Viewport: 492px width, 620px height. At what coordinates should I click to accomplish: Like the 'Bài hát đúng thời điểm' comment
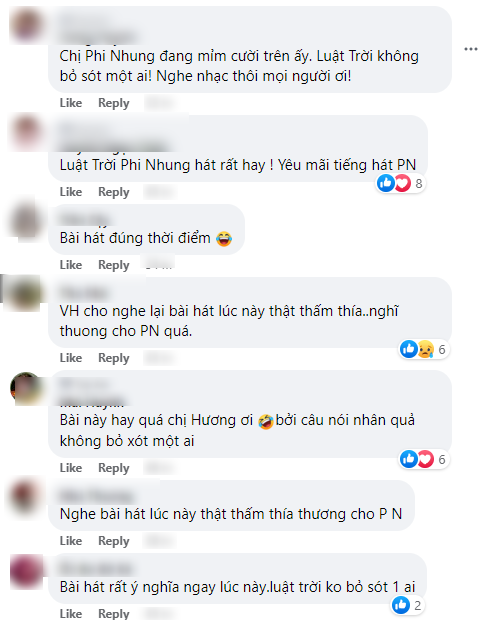click(x=71, y=265)
